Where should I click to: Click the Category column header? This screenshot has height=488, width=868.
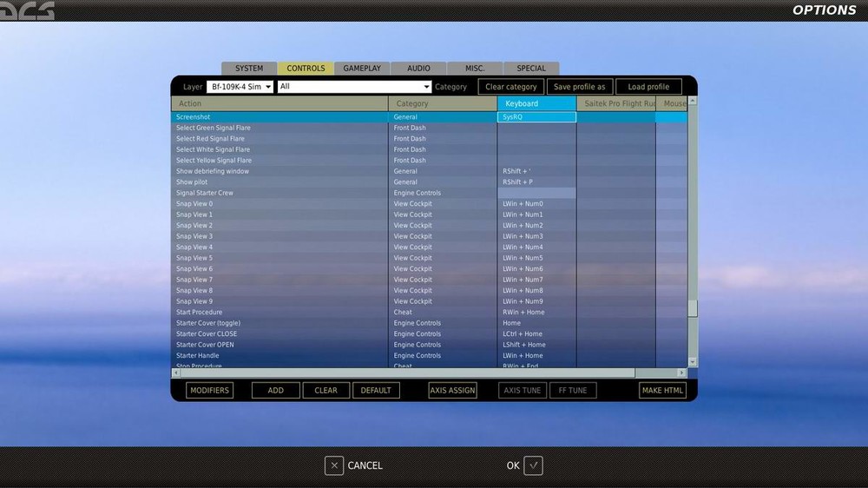443,103
